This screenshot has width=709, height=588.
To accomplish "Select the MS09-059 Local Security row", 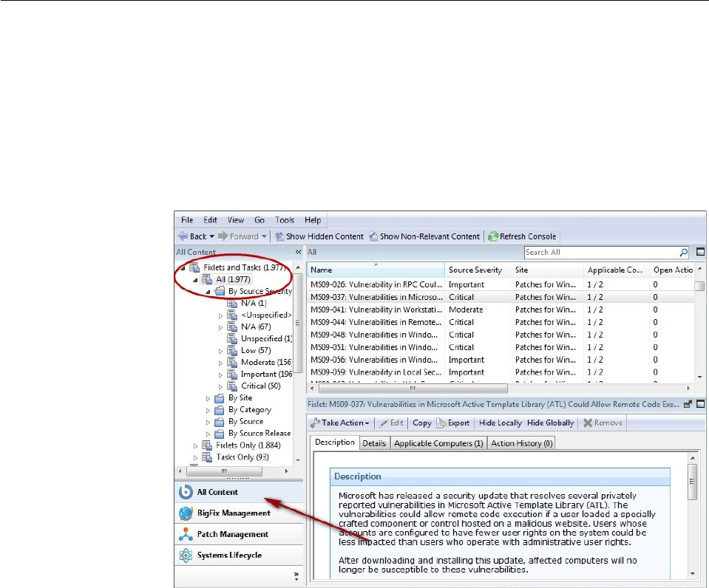I will (501, 372).
